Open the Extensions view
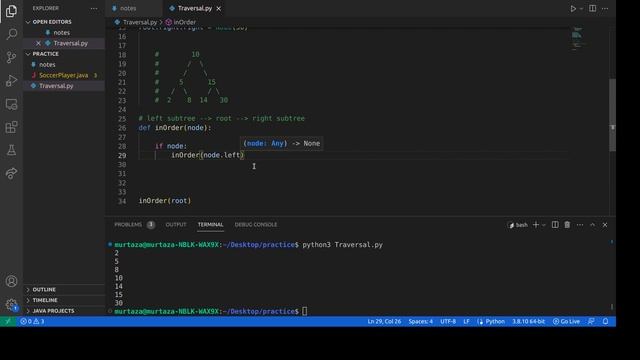Screen dimensions: 640x360 [x=11, y=127]
